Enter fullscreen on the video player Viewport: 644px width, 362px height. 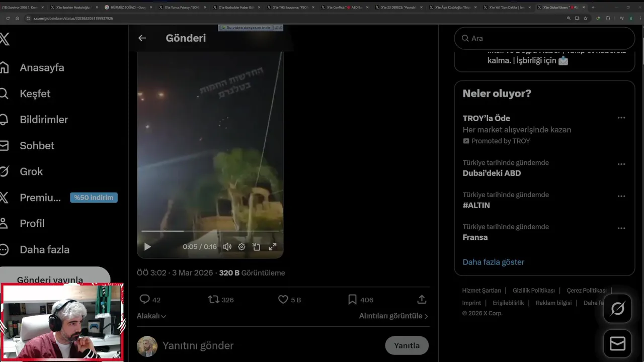click(272, 247)
